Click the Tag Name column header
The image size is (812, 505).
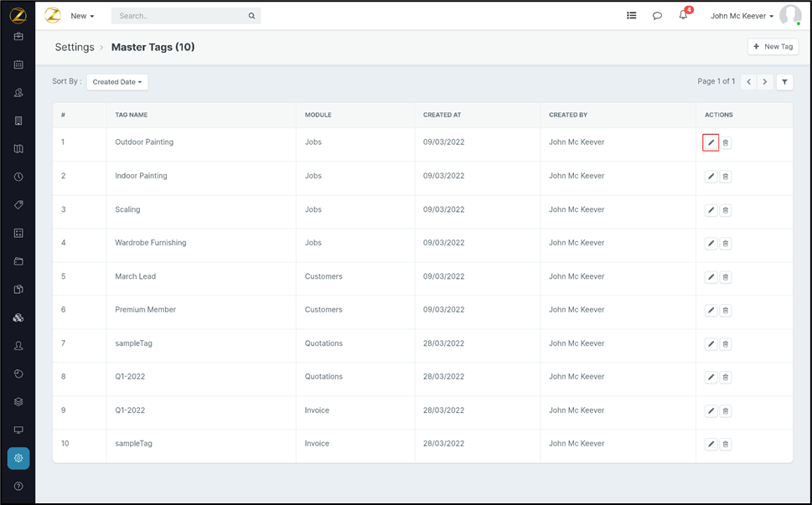pyautogui.click(x=132, y=115)
